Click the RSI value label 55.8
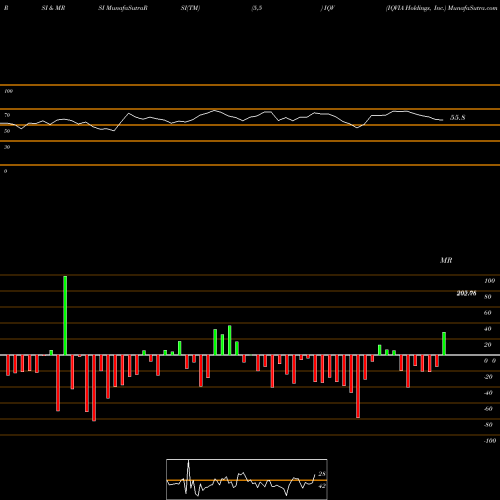 (457, 118)
